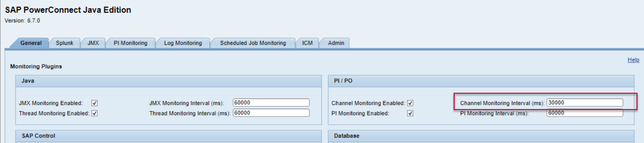The width and height of the screenshot is (644, 143).
Task: Uncheck the Channel Monitoring Enabled checkbox
Action: coord(410,103)
